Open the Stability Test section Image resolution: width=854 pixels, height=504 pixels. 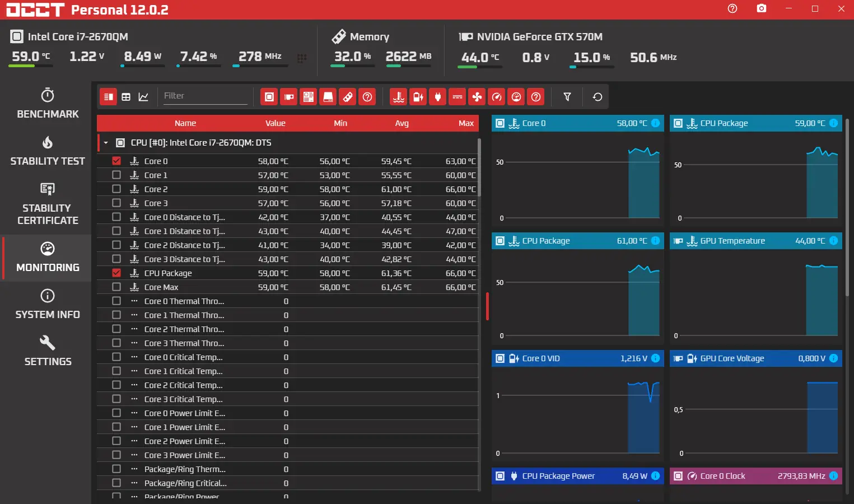[48, 151]
